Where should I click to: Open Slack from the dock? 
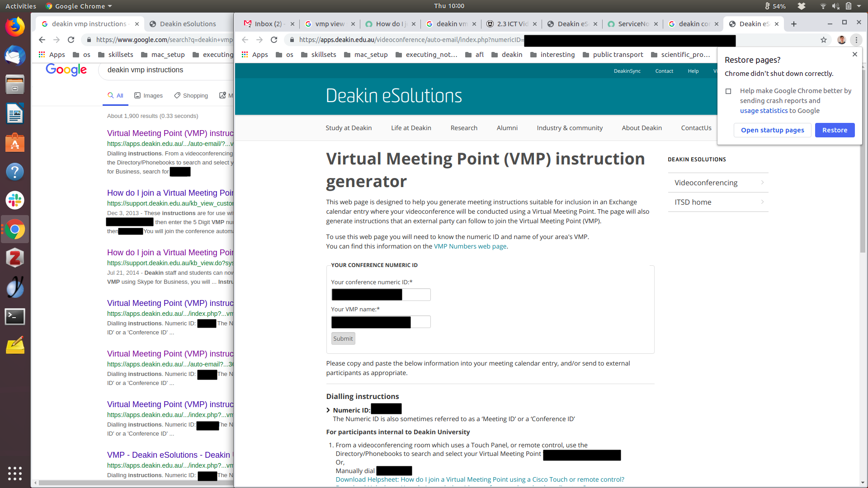(15, 200)
